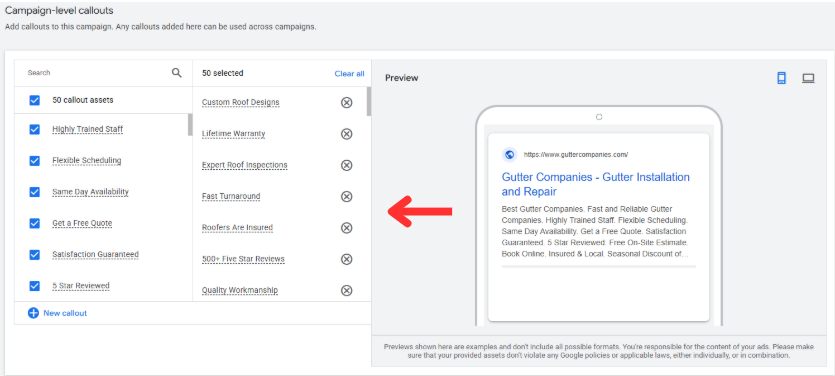
Task: Switch preview to mobile phone view
Action: coord(781,78)
